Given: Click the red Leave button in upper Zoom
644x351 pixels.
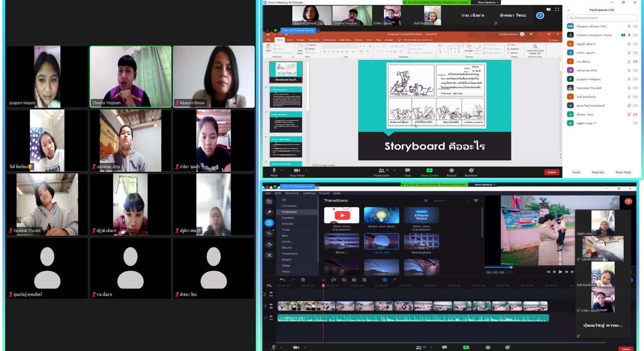Looking at the screenshot, I should coord(551,172).
